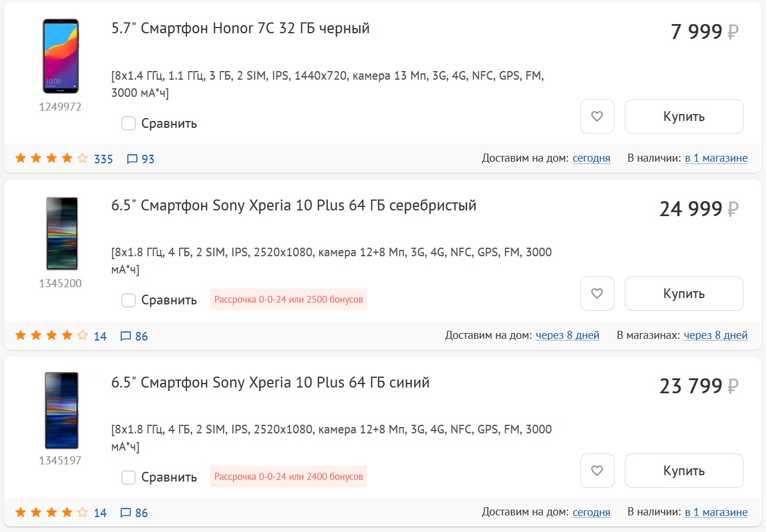
Task: Enable Сравнить checkbox for Honor 7C
Action: pos(129,123)
